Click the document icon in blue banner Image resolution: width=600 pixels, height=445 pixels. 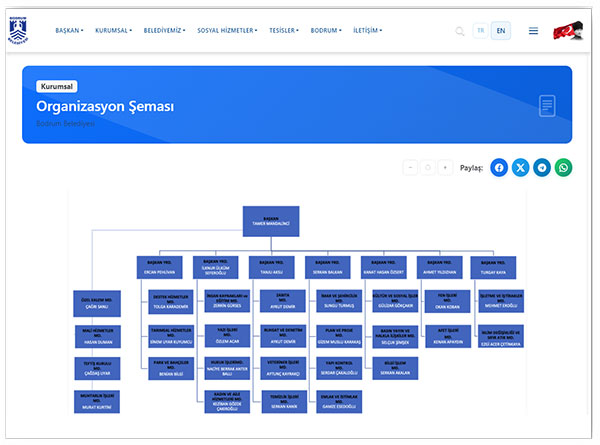click(x=546, y=105)
